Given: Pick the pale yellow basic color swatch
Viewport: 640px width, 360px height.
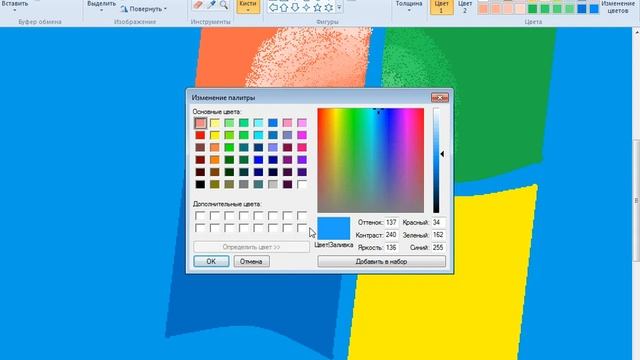Looking at the screenshot, I should [x=215, y=123].
